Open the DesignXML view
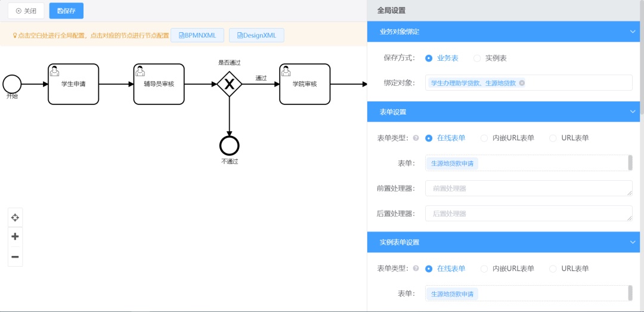The image size is (644, 312). pyautogui.click(x=256, y=35)
